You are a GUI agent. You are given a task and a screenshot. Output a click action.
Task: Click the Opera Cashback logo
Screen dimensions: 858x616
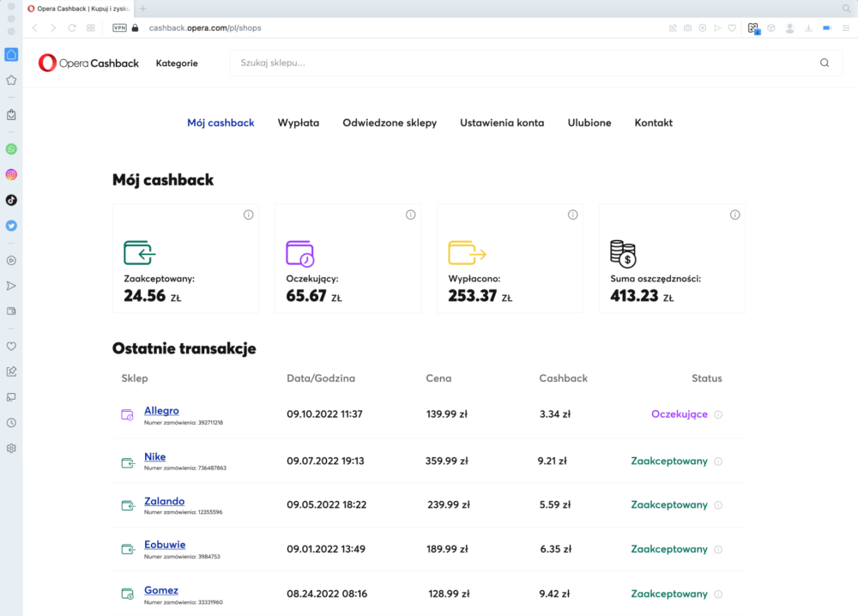coord(88,63)
